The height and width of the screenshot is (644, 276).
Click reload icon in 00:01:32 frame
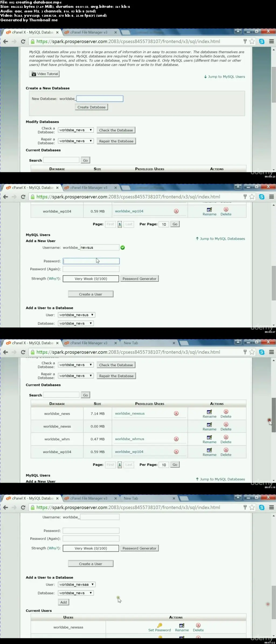tap(23, 508)
